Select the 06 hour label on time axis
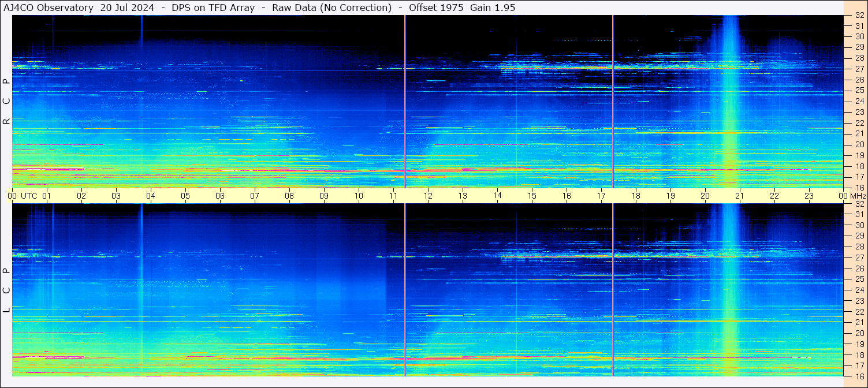Image resolution: width=868 pixels, height=388 pixels. coord(220,196)
